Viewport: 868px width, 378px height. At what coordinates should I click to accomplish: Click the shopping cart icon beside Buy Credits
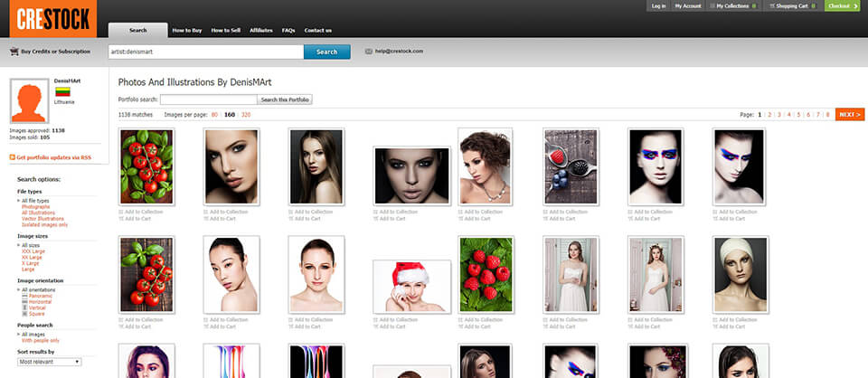(x=14, y=52)
